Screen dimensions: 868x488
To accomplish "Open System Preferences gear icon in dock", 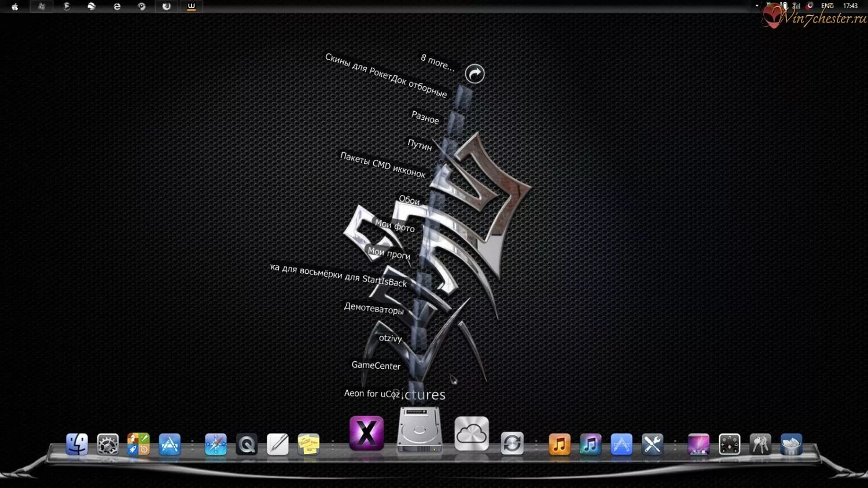I will (108, 445).
